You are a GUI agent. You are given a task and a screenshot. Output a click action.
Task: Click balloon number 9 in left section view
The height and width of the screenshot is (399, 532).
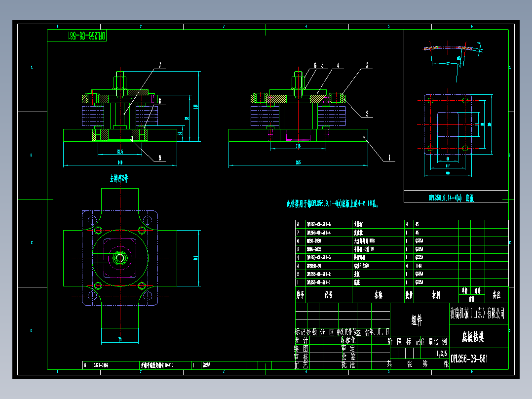pyautogui.click(x=160, y=158)
